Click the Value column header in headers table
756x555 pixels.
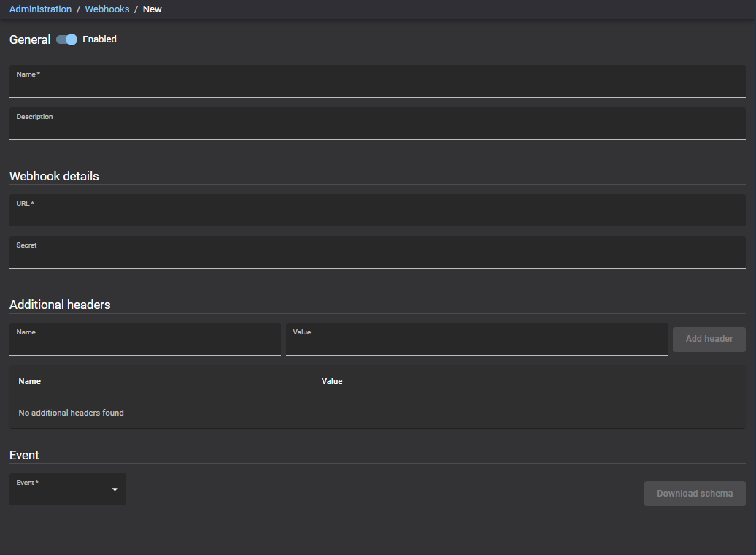click(x=332, y=381)
